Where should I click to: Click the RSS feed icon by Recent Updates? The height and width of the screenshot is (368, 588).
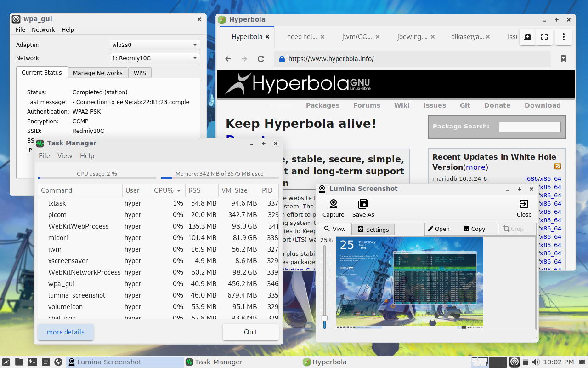(x=558, y=167)
